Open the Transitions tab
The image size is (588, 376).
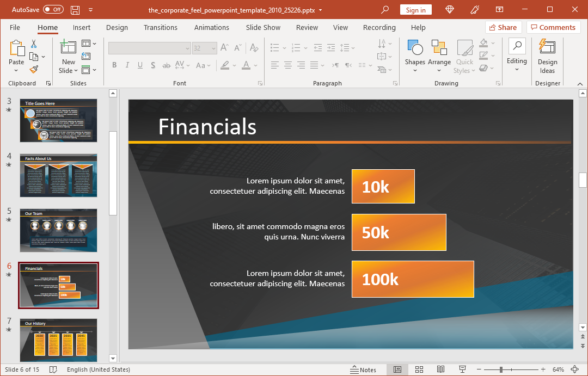pos(160,27)
